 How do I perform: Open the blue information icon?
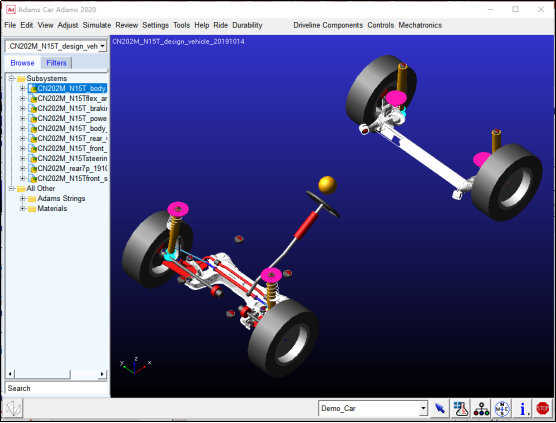(522, 408)
